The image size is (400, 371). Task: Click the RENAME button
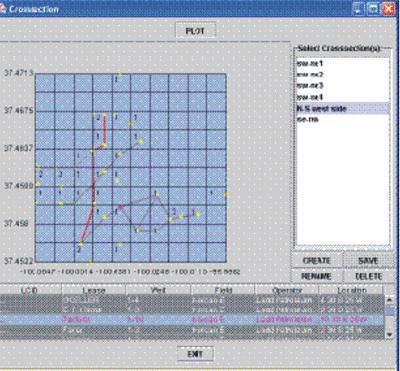tap(317, 276)
